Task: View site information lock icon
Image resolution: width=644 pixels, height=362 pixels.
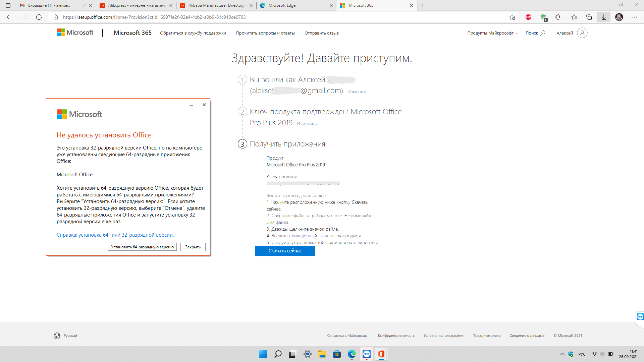Action: pos(56,17)
